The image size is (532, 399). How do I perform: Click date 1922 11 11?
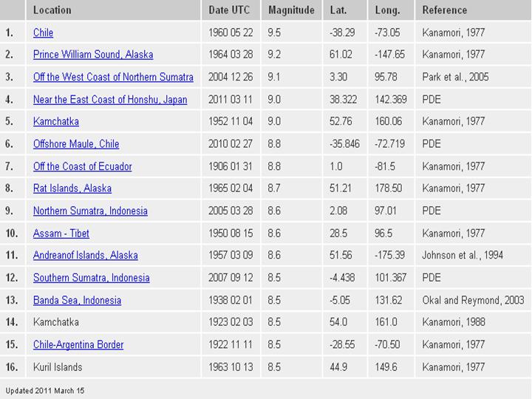click(x=231, y=344)
